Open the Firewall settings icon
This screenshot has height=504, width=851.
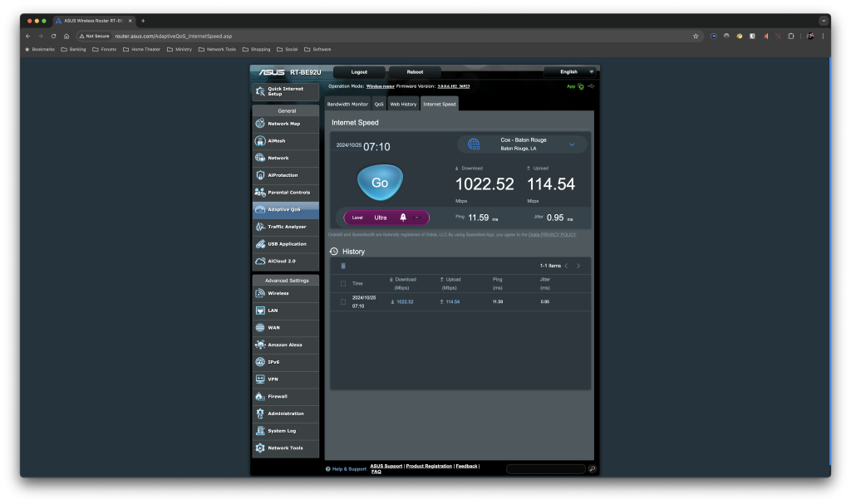(260, 397)
